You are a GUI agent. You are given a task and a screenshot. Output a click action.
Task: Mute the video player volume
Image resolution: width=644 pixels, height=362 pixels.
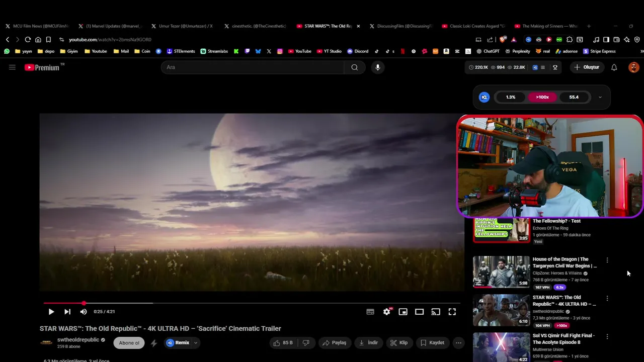click(x=84, y=312)
